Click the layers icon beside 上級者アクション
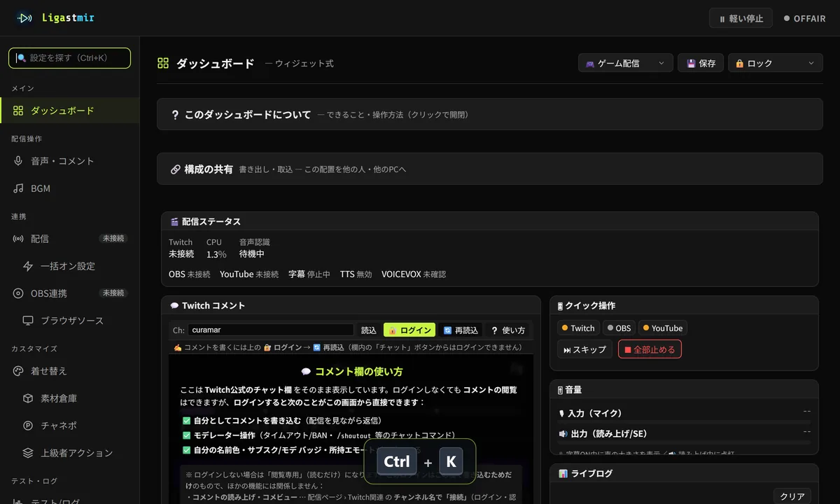Viewport: 840px width, 504px height. point(28,453)
